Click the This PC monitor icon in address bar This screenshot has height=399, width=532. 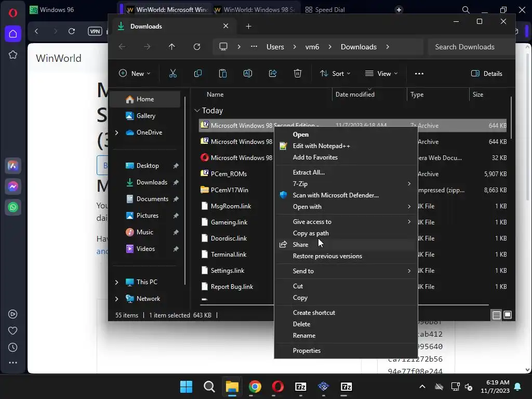click(223, 47)
